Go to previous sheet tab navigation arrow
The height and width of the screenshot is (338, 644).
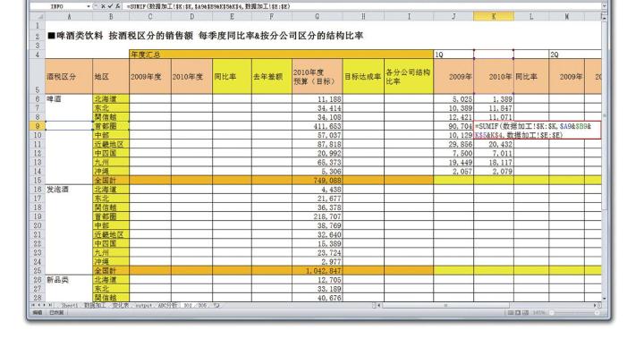click(39, 305)
